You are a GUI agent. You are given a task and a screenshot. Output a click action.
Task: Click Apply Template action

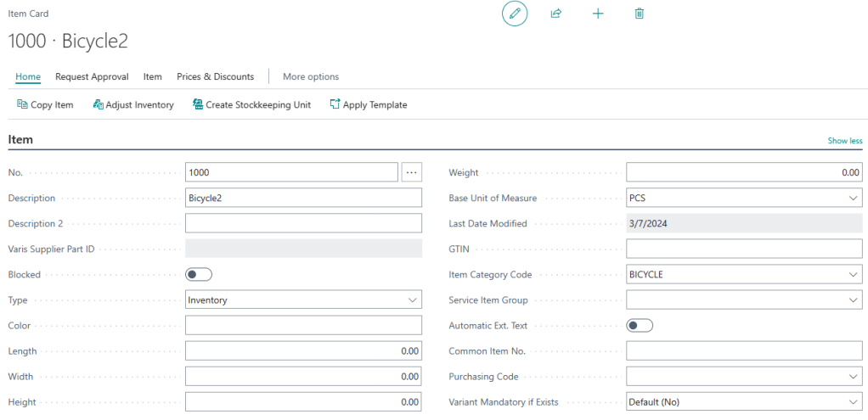click(369, 105)
